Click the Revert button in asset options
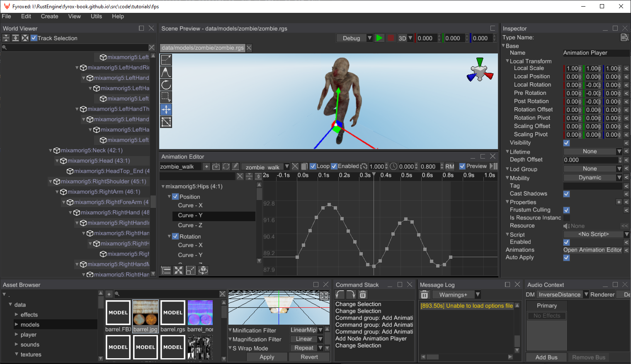The height and width of the screenshot is (364, 631). click(309, 357)
